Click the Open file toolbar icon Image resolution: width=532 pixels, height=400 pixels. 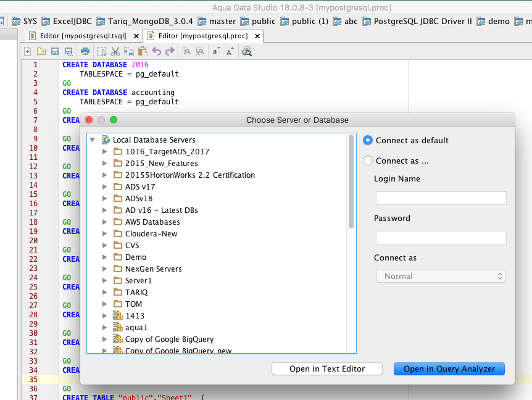click(41, 52)
